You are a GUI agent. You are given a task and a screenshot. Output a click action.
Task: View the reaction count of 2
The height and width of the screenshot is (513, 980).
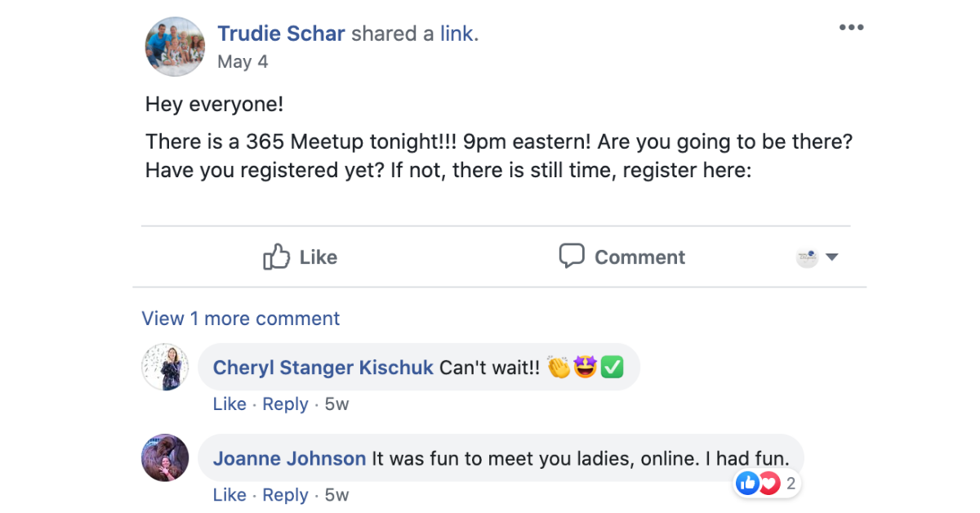click(x=791, y=484)
